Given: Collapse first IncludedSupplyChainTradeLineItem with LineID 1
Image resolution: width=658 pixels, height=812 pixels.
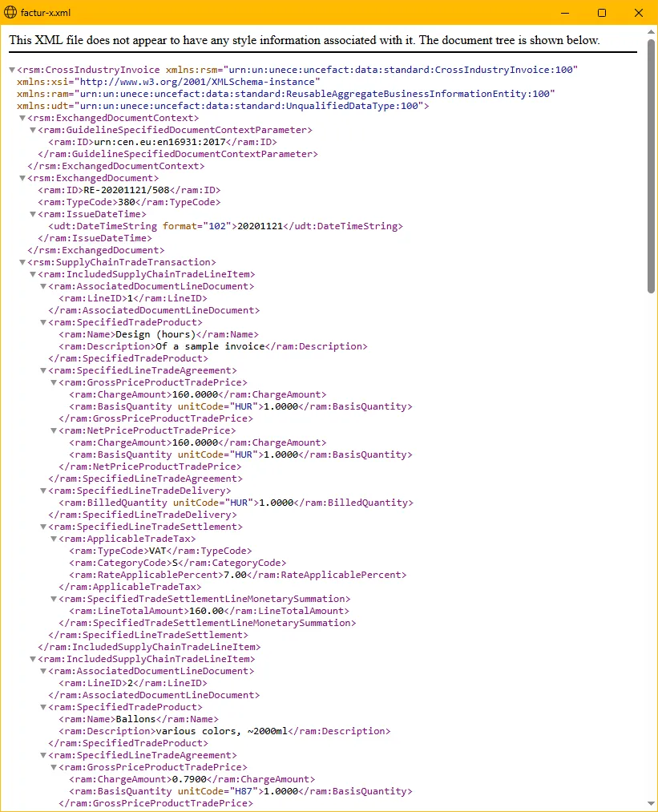Looking at the screenshot, I should point(33,274).
